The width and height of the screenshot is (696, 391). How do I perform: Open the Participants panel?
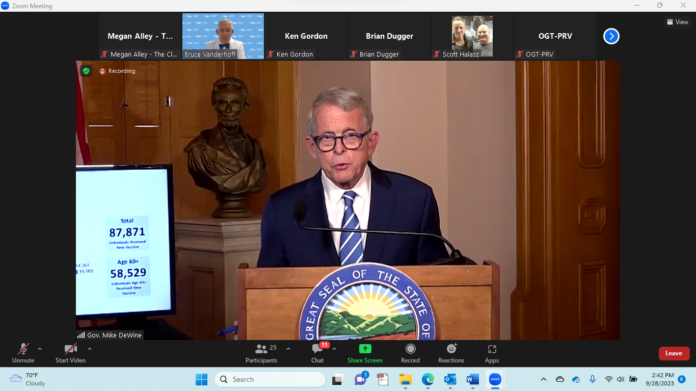coord(261,354)
